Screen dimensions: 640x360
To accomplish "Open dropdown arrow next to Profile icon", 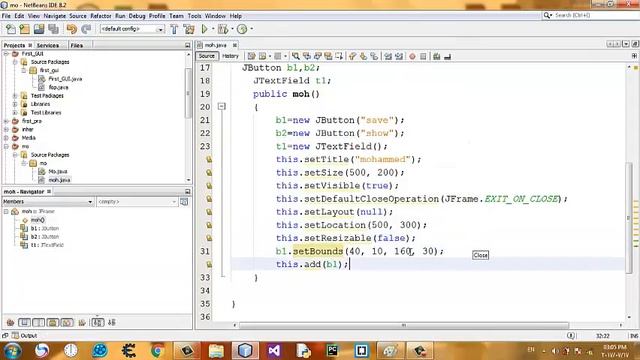I will pos(251,29).
